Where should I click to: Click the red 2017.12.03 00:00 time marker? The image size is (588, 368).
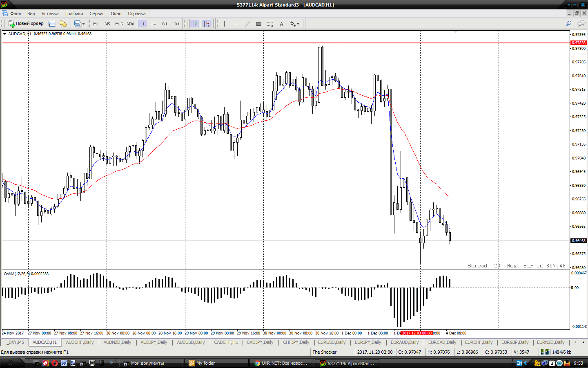(416, 333)
